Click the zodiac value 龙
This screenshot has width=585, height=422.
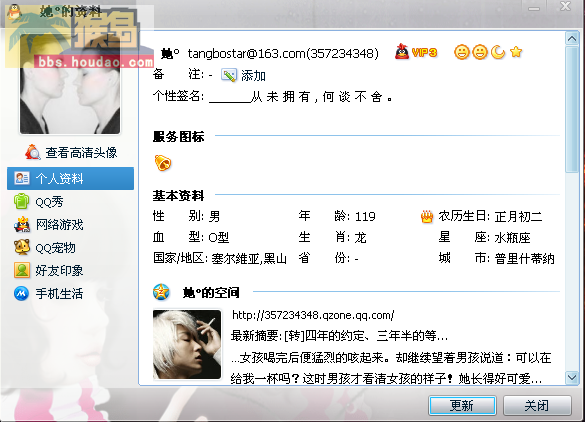(x=360, y=238)
